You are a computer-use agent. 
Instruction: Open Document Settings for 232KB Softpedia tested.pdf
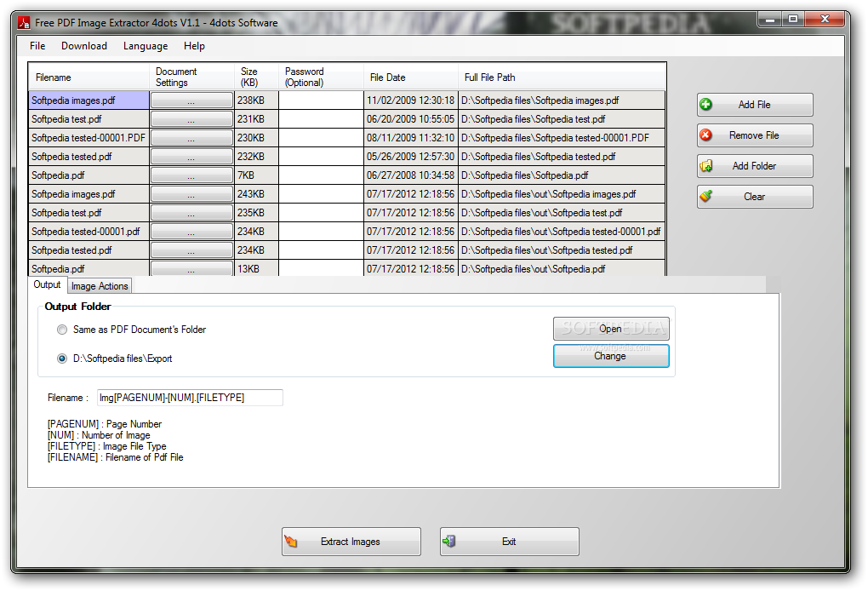pyautogui.click(x=191, y=157)
